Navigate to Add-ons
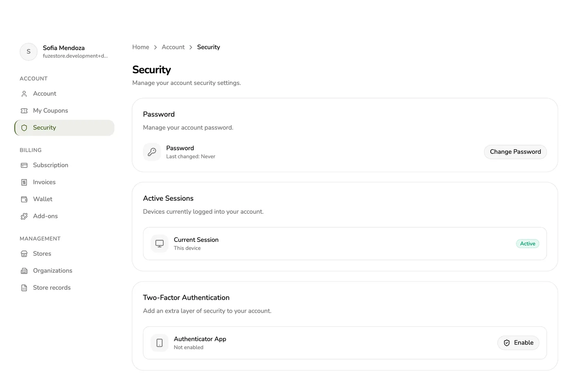 (64, 216)
